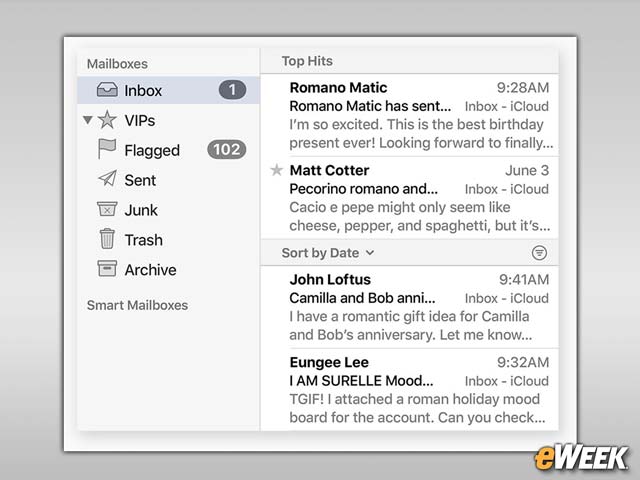Click the Flagged flag icon
Image resolution: width=640 pixels, height=480 pixels.
pos(107,149)
